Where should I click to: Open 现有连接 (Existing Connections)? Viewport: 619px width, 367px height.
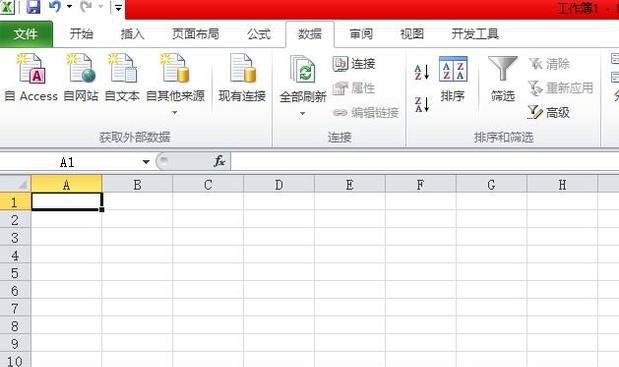(242, 78)
